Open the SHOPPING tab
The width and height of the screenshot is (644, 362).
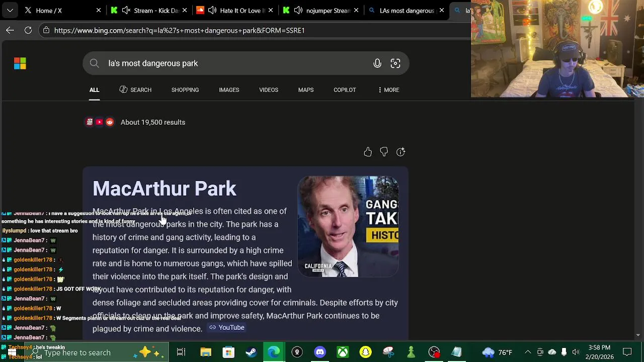185,90
